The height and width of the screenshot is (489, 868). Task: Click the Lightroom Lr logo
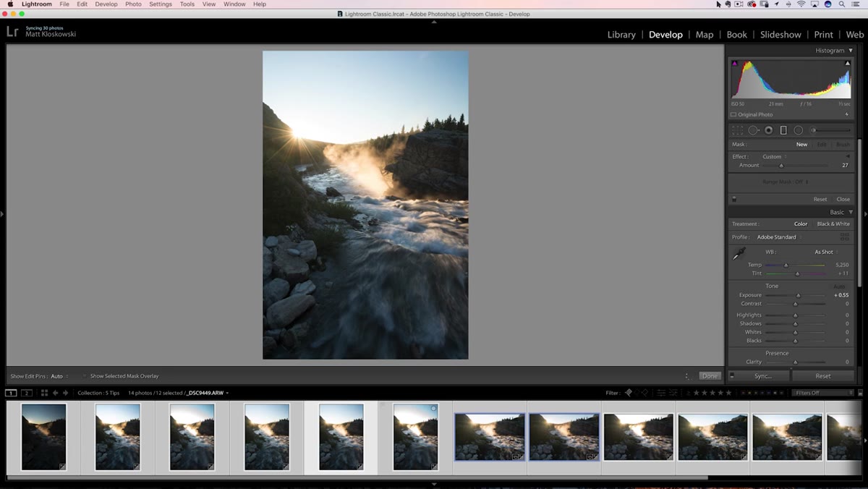12,31
